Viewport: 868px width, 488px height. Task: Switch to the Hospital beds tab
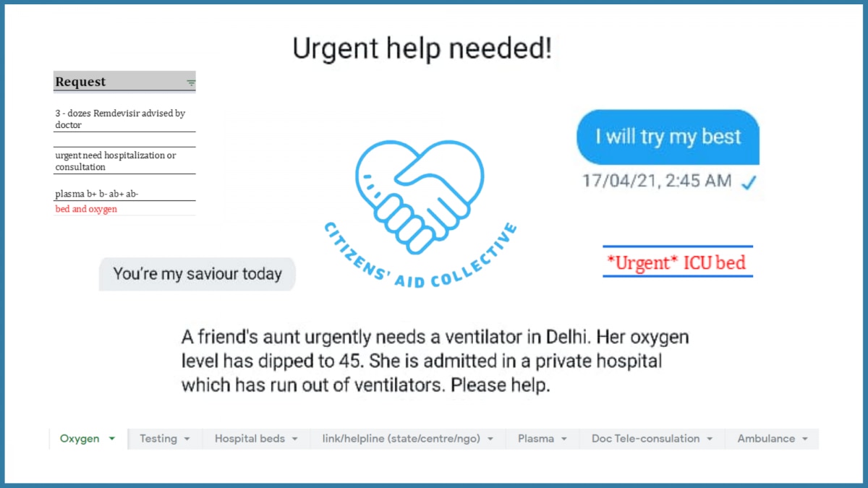tap(256, 439)
